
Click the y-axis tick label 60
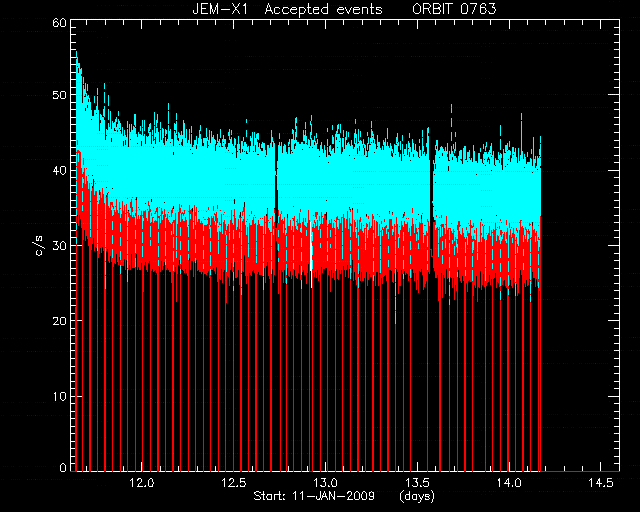pyautogui.click(x=59, y=22)
